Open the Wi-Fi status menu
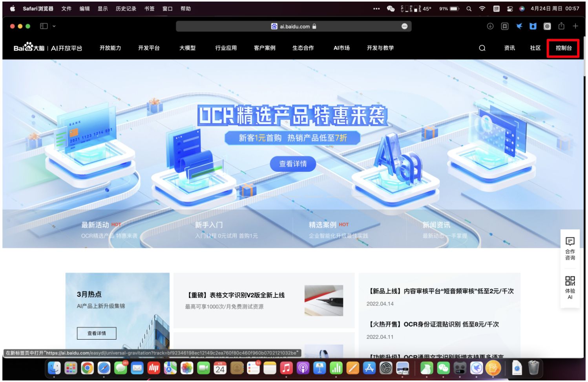The width and height of the screenshot is (588, 382). coord(482,8)
